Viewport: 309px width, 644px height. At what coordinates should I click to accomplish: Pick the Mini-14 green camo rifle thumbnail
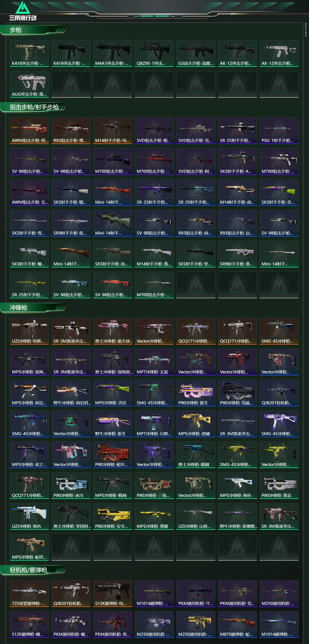pos(113,223)
